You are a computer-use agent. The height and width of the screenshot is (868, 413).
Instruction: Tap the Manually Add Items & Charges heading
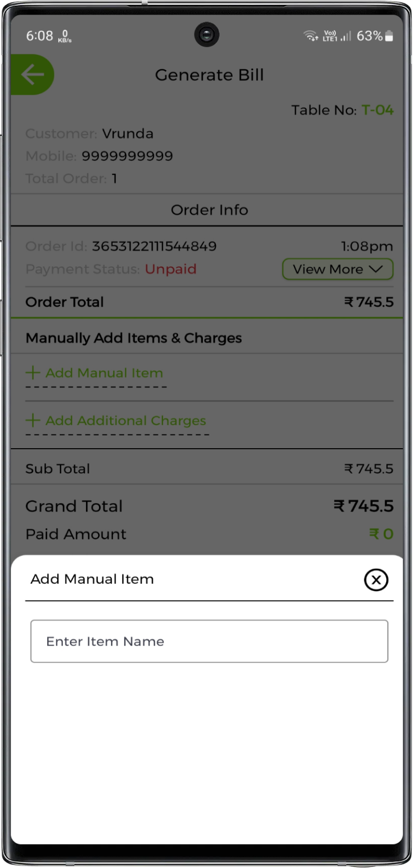pyautogui.click(x=134, y=338)
